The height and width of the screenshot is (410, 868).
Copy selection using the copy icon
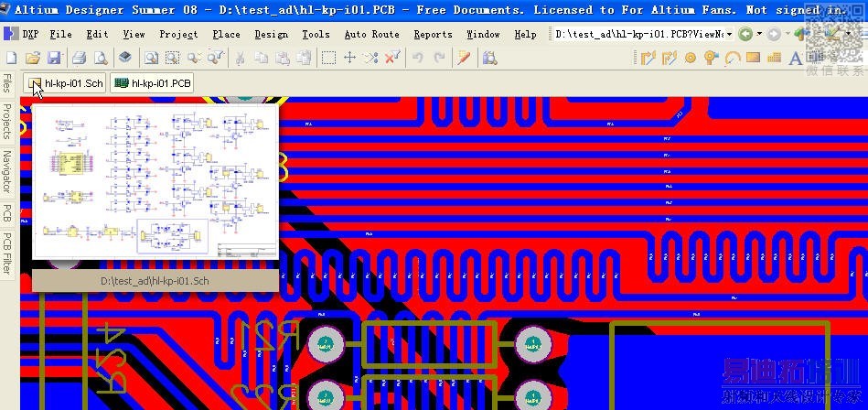coord(262,58)
